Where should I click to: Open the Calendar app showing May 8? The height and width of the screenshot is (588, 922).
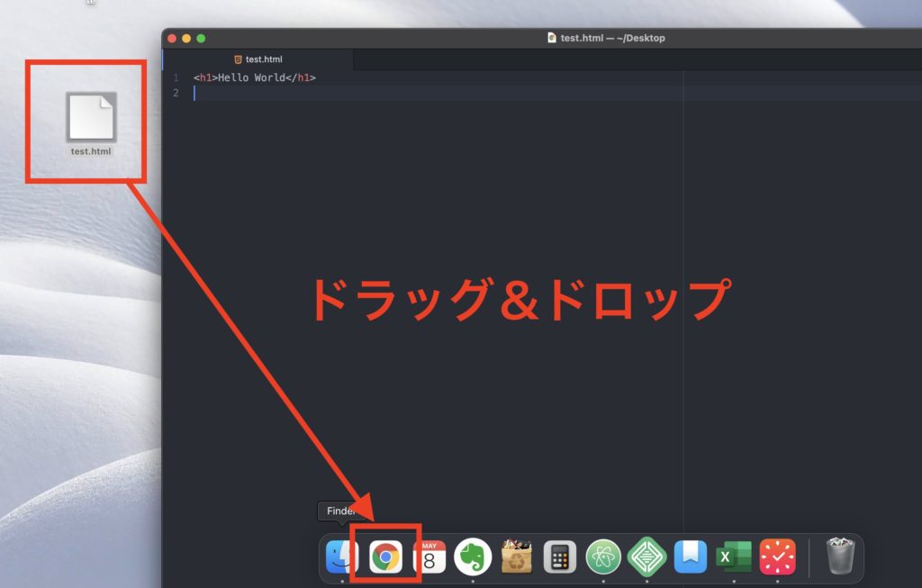[x=429, y=556]
